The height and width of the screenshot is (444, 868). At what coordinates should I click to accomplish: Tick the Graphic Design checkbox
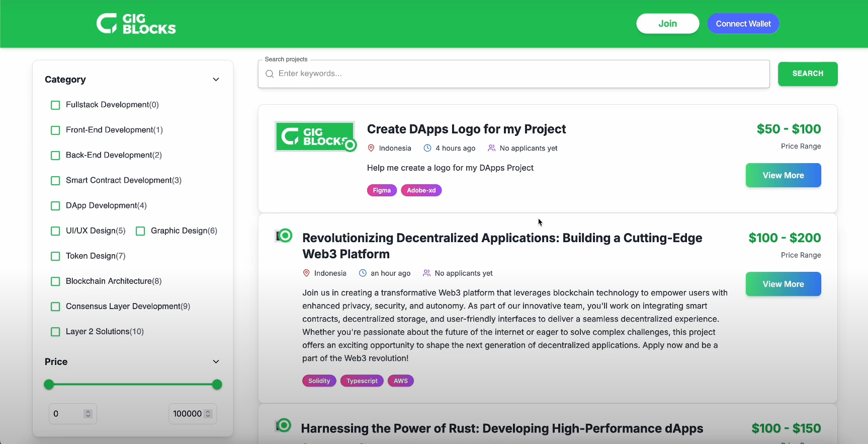(140, 231)
